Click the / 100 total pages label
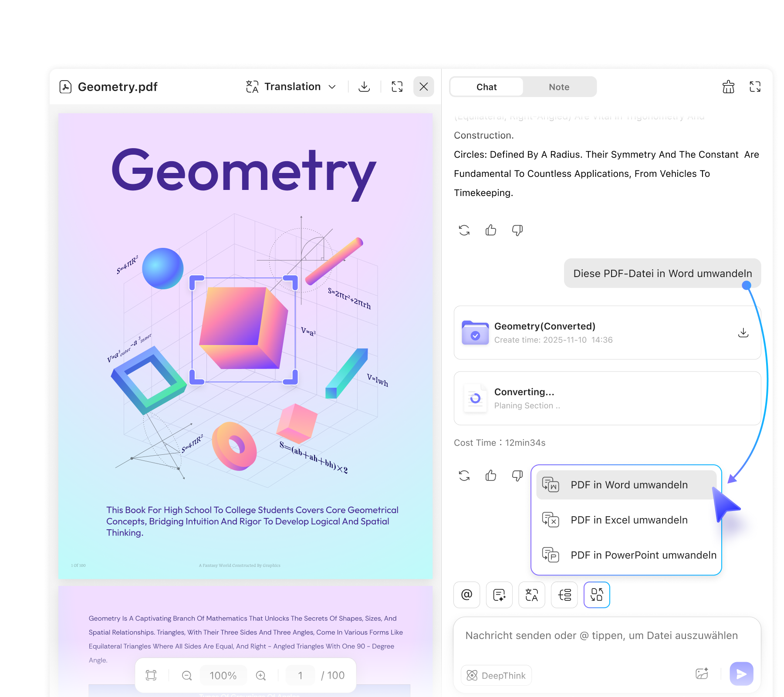This screenshot has height=697, width=784. click(x=333, y=675)
